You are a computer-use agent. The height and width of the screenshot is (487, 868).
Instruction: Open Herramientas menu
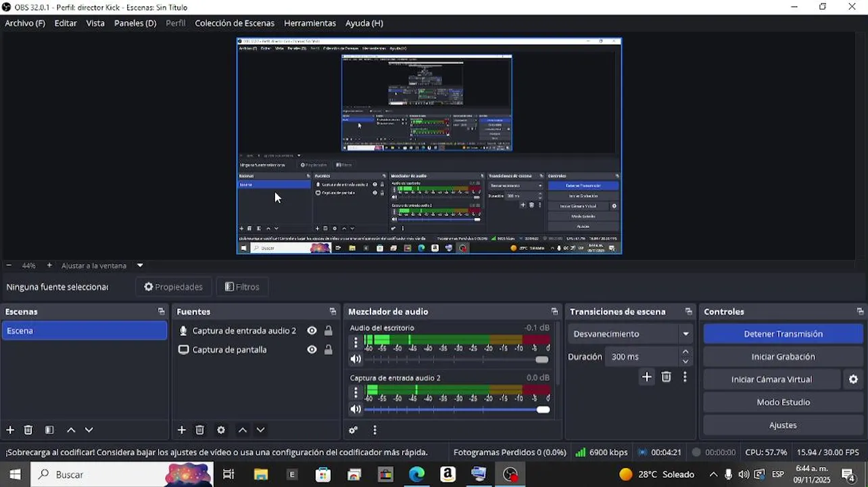coord(310,23)
